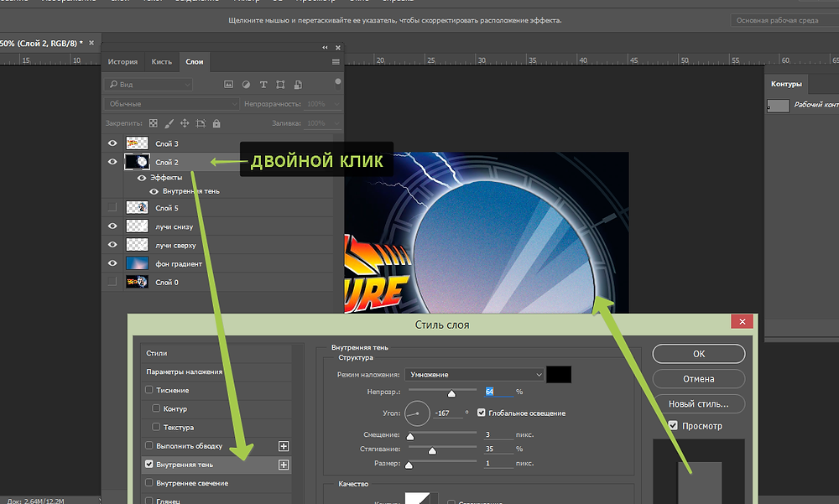Click the Отмена button
Viewport: 839px width, 504px height.
pos(699,379)
